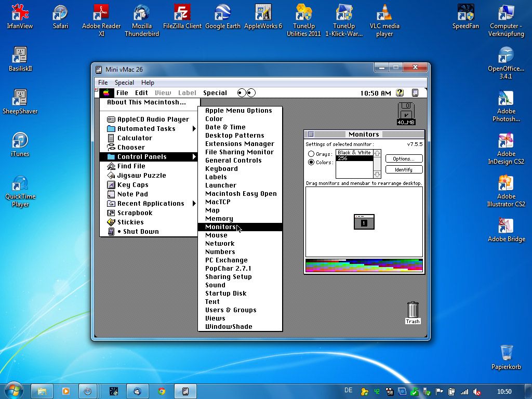
Task: Launch the IrfanView desktop icon
Action: (x=20, y=16)
